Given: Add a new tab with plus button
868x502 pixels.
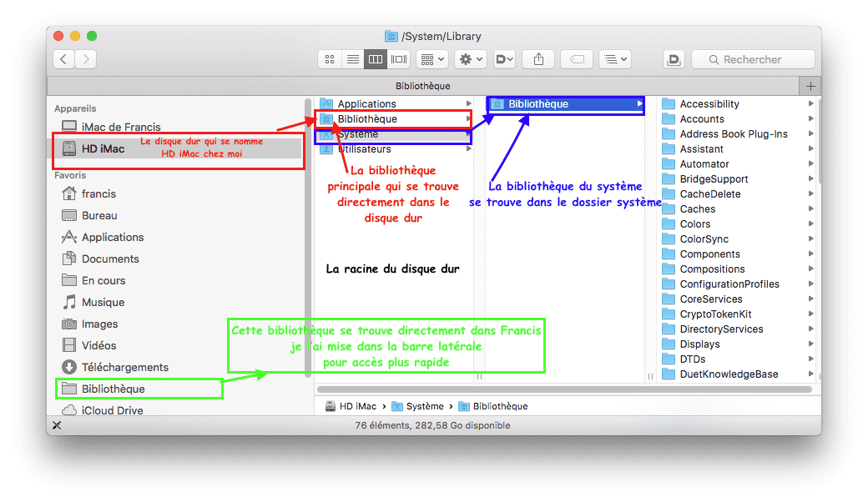Looking at the screenshot, I should [810, 86].
